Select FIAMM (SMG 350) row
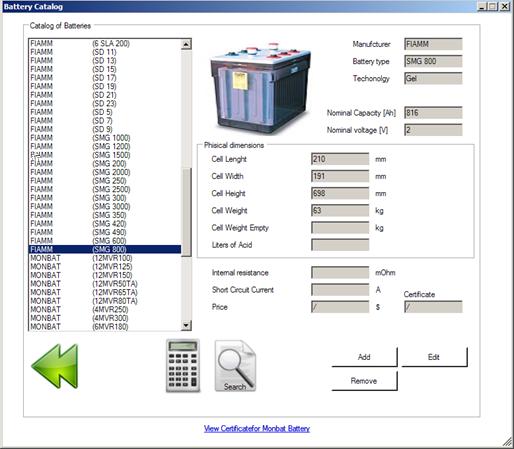Image resolution: width=514 pixels, height=449 pixels. pyautogui.click(x=105, y=215)
